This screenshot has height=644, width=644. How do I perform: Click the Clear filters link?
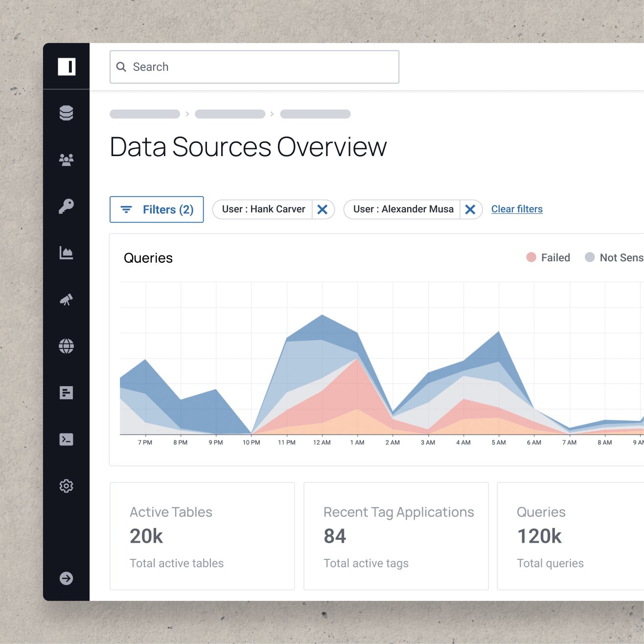(x=517, y=209)
